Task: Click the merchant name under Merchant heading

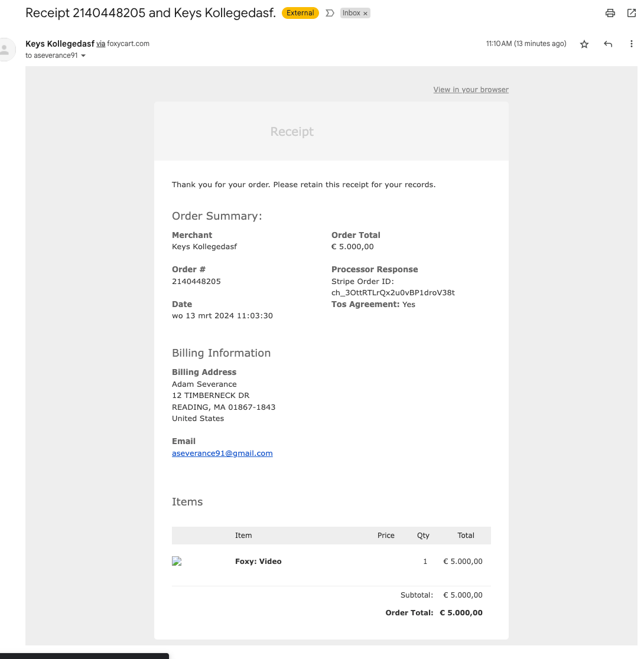Action: 204,247
